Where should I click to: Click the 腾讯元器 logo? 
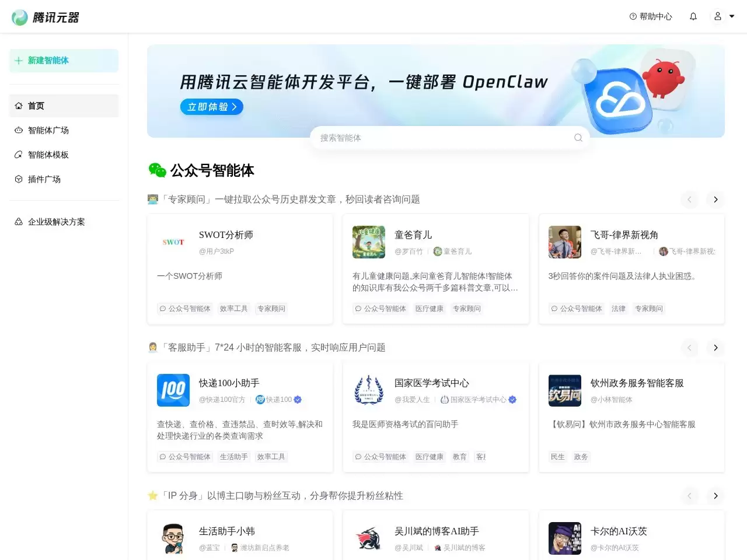click(46, 17)
